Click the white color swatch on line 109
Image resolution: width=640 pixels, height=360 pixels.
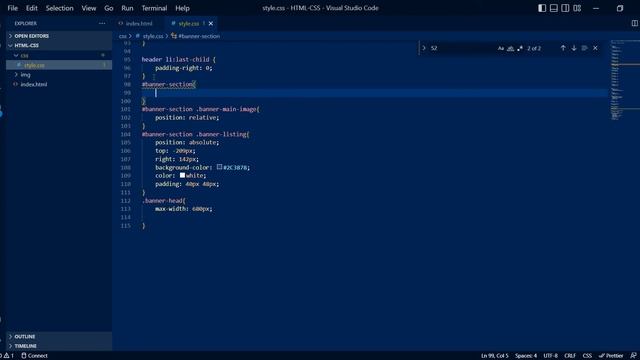182,175
